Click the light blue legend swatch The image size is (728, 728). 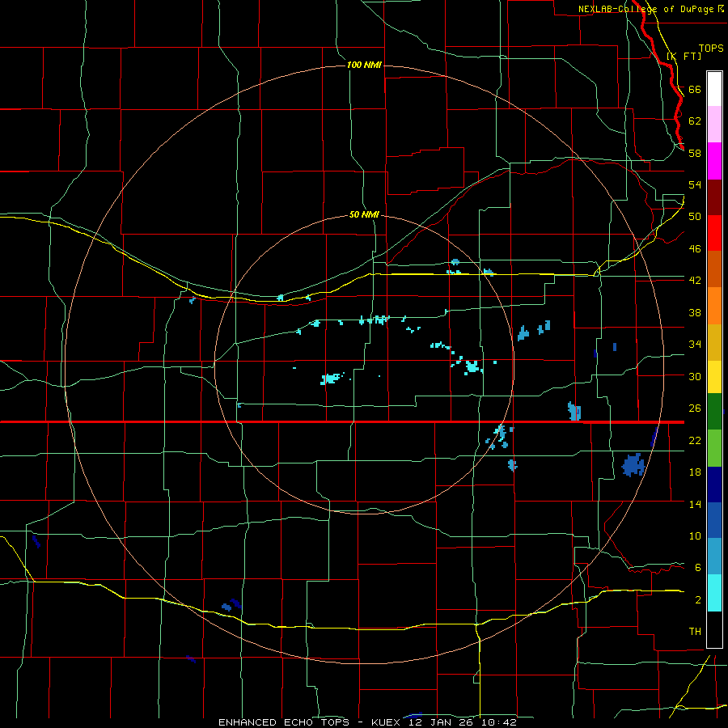(x=714, y=557)
